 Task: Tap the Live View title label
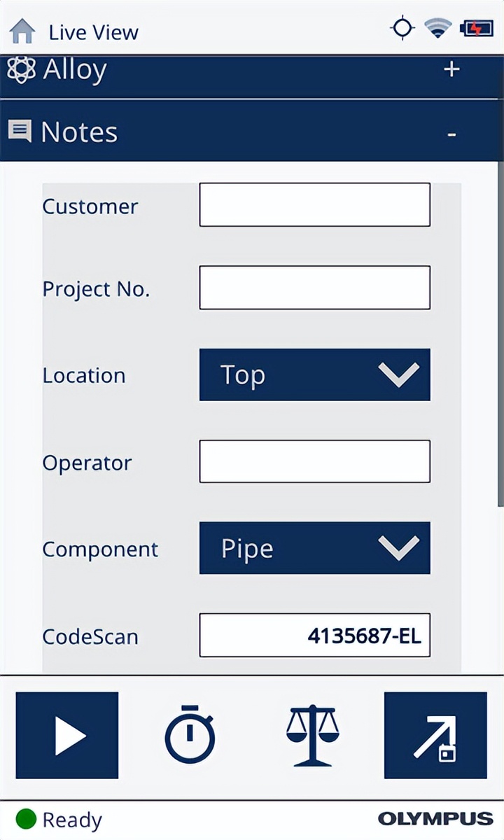click(x=94, y=32)
